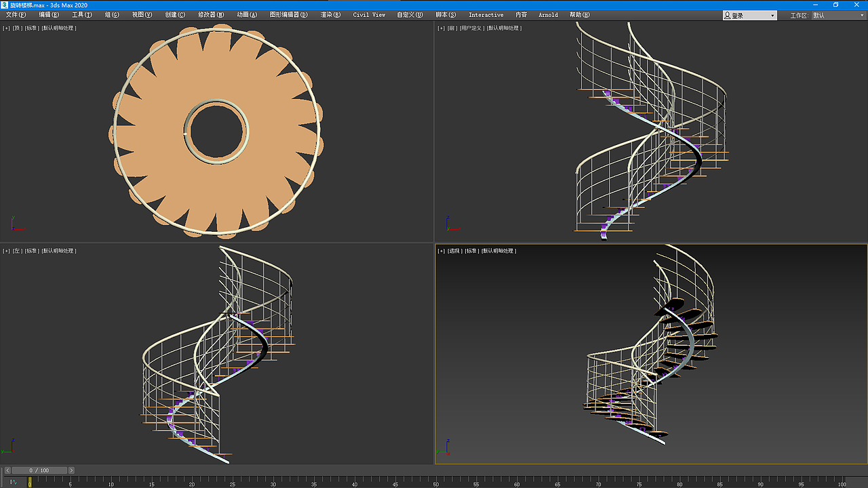Click the [标准] label in the bottom-left viewport
Screen dimensions: 868x488
coord(32,251)
